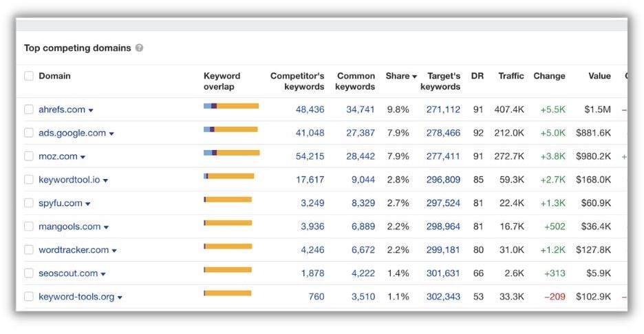Screen dimensions: 644x334
Task: Open the mangools.com domain link
Action: [x=69, y=227]
